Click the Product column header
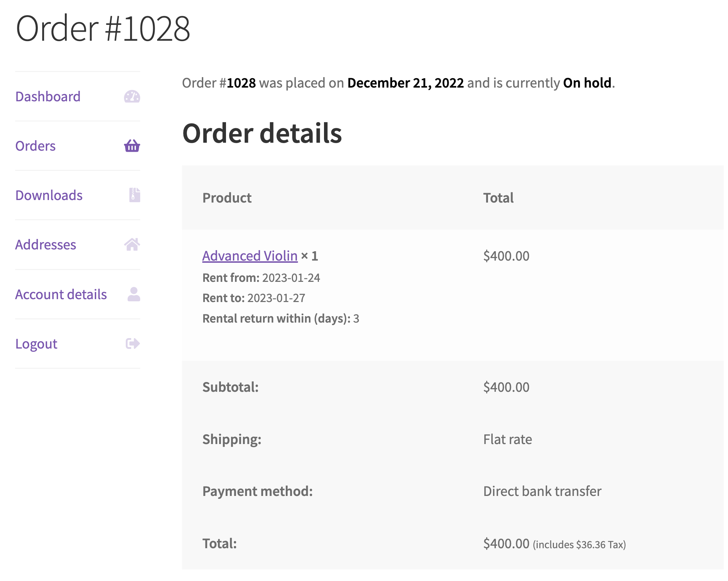This screenshot has height=581, width=728. point(227,198)
